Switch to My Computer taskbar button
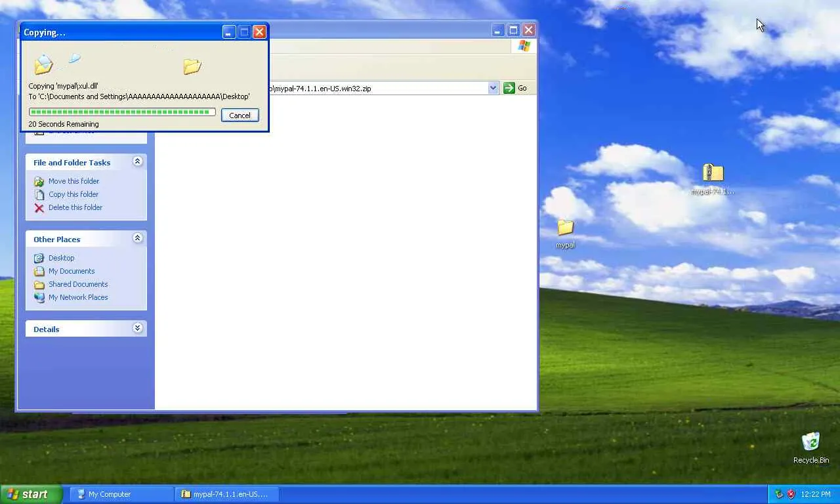 click(121, 494)
